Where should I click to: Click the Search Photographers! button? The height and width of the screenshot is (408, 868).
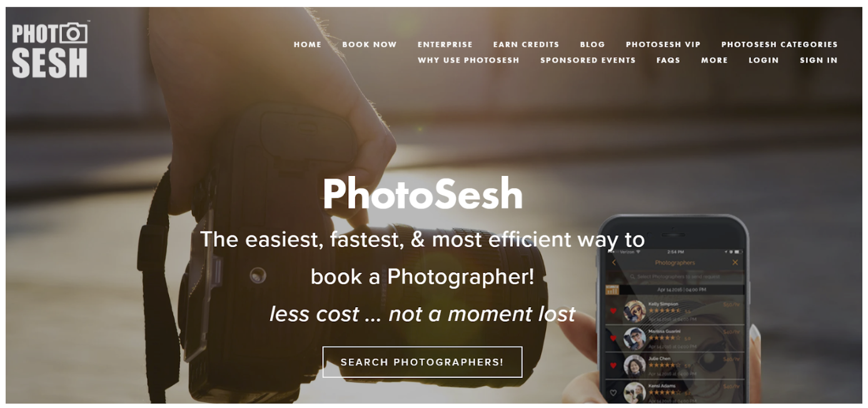coord(422,362)
